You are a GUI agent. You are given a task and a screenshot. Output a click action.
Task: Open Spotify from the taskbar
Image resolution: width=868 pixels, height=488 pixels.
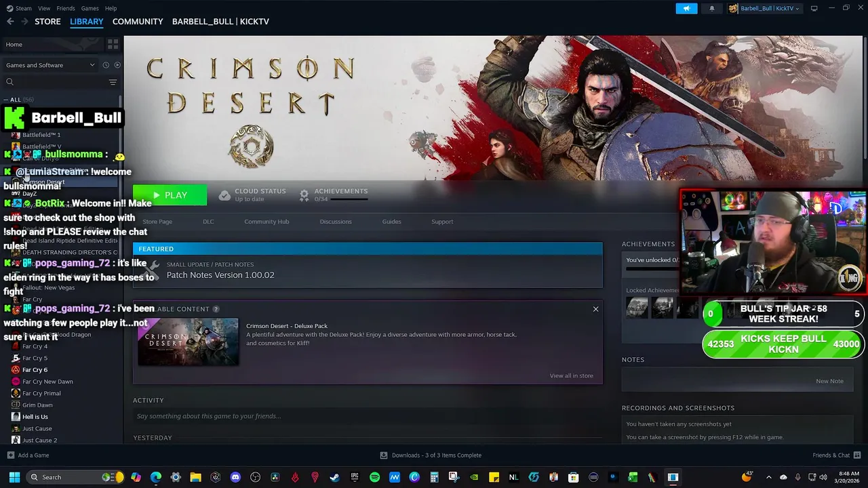pyautogui.click(x=374, y=477)
